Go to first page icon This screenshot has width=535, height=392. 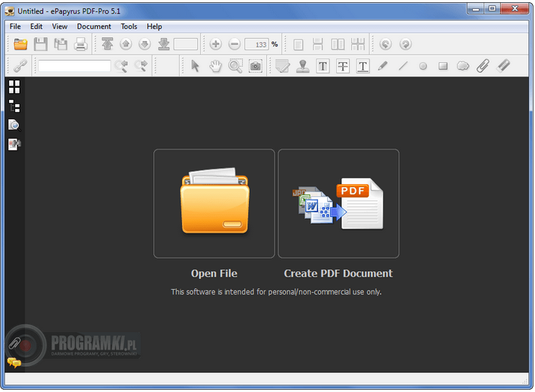107,44
